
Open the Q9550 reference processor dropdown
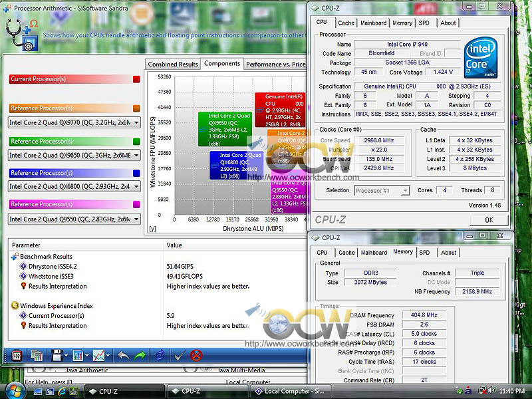(x=136, y=219)
